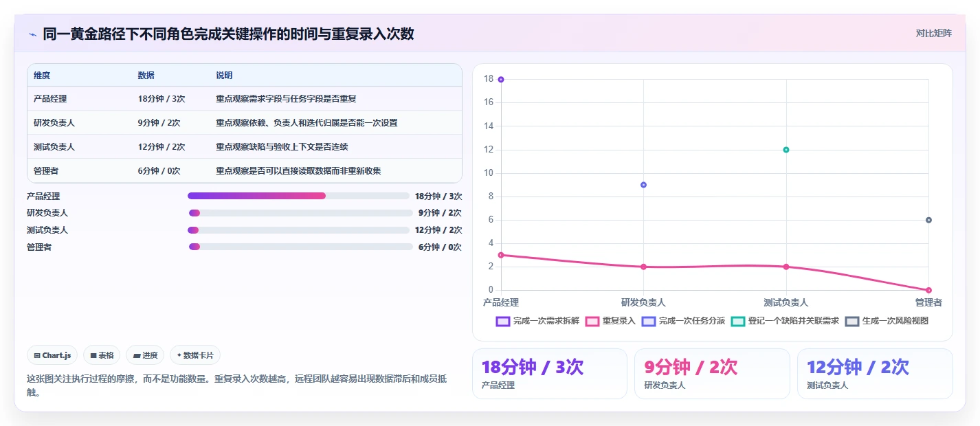Click the 测试负责人 progress bar
This screenshot has height=426, width=980.
pos(298,230)
